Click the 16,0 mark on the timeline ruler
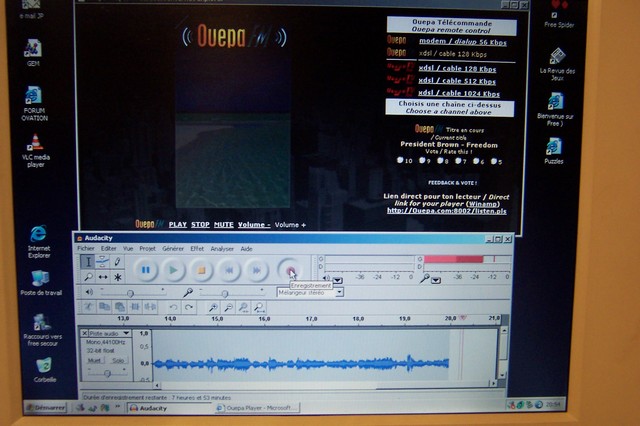Screen dimensions: 640x426 [x=264, y=319]
